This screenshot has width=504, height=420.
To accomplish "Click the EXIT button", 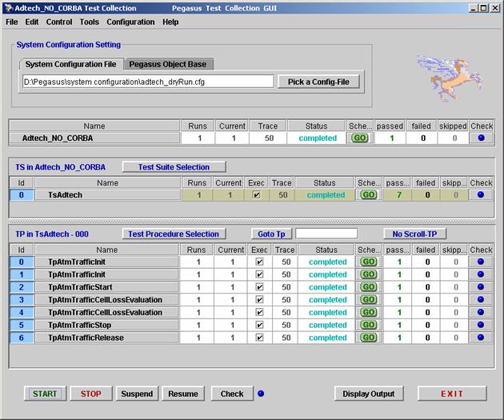I will [x=452, y=394].
